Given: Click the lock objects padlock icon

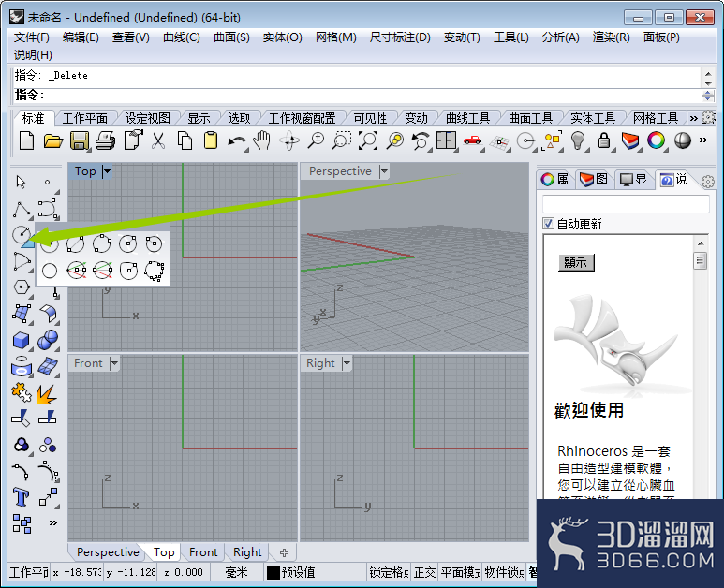Looking at the screenshot, I should [x=603, y=140].
